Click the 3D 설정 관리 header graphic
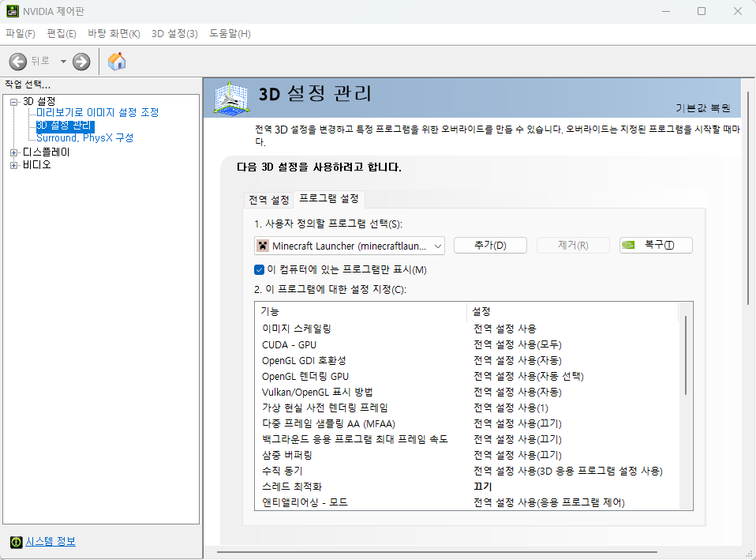The width and height of the screenshot is (756, 560). 231,99
